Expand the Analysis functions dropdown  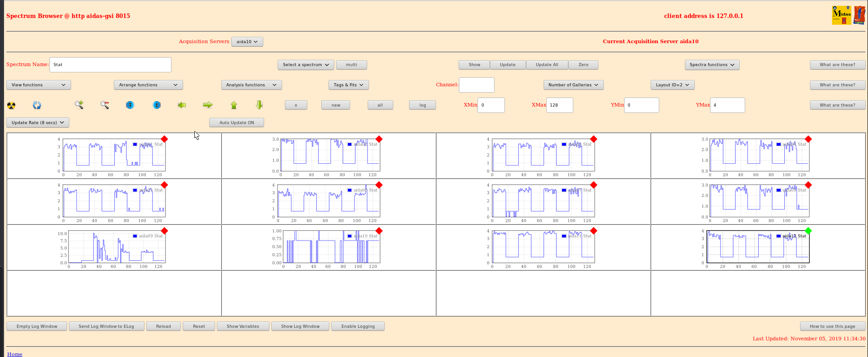point(252,85)
